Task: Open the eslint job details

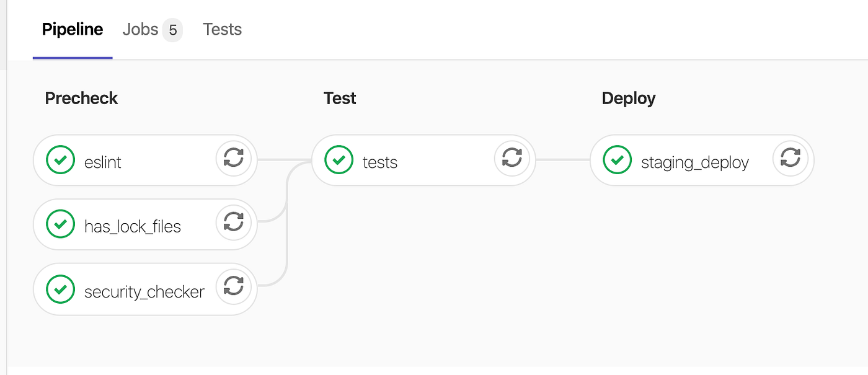Action: [102, 159]
